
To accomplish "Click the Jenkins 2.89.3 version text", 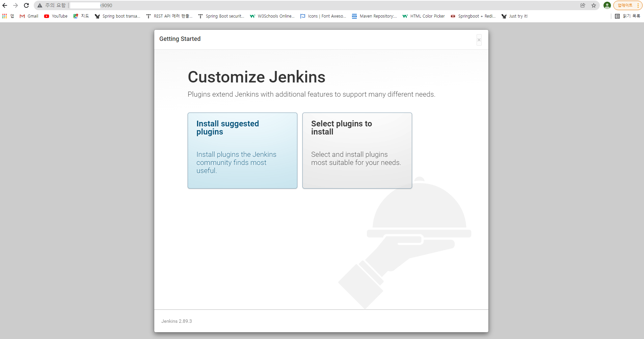I will coord(177,321).
